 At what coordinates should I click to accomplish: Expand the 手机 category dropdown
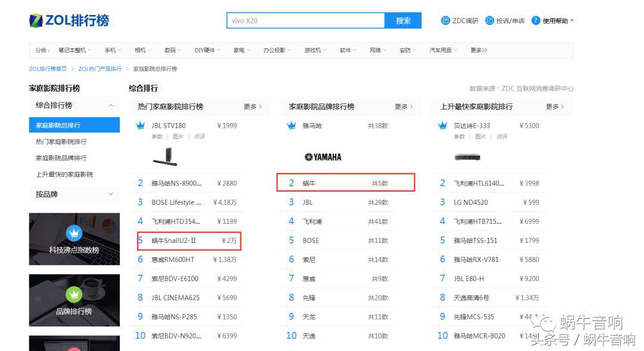(x=112, y=50)
